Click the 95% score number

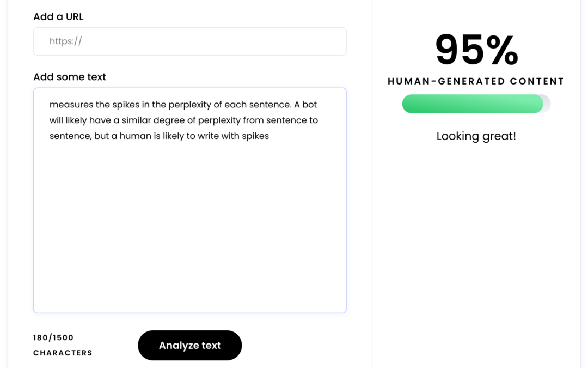pos(476,50)
